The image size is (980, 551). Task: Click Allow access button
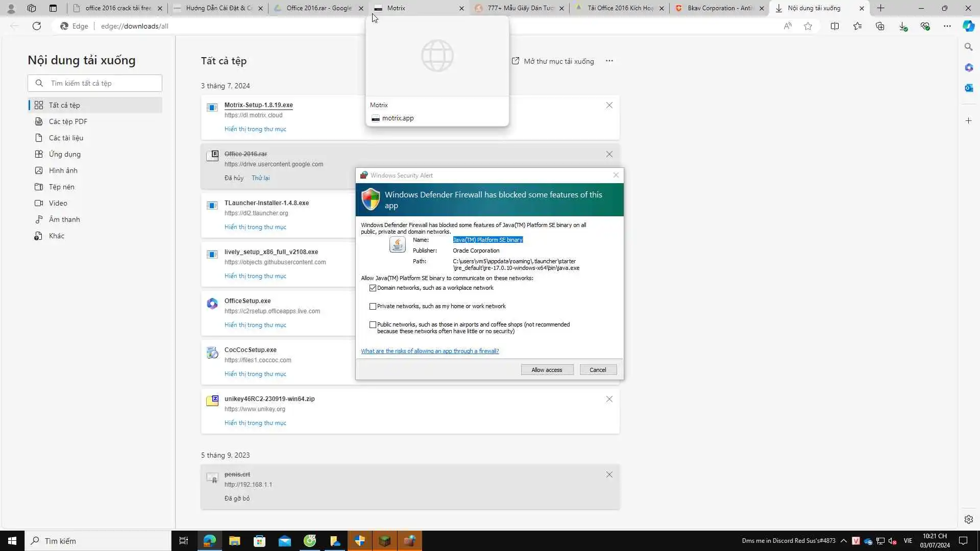point(547,370)
